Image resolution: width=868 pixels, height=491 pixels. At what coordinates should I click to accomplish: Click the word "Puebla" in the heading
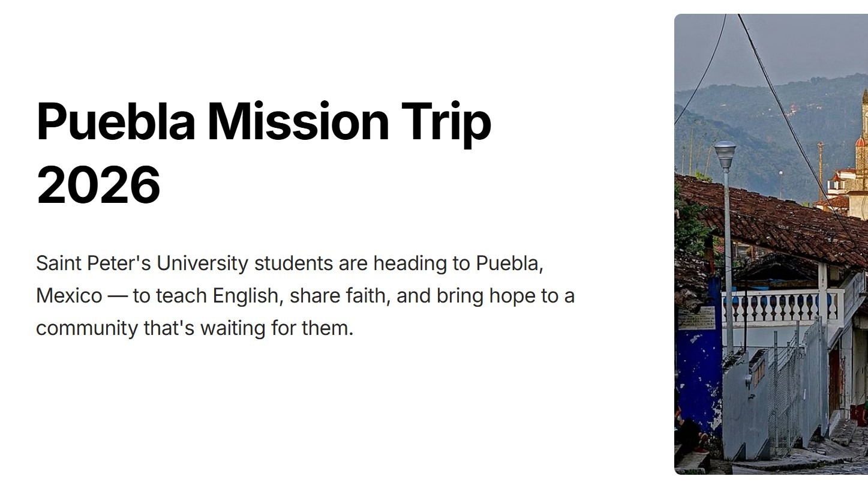click(x=116, y=122)
